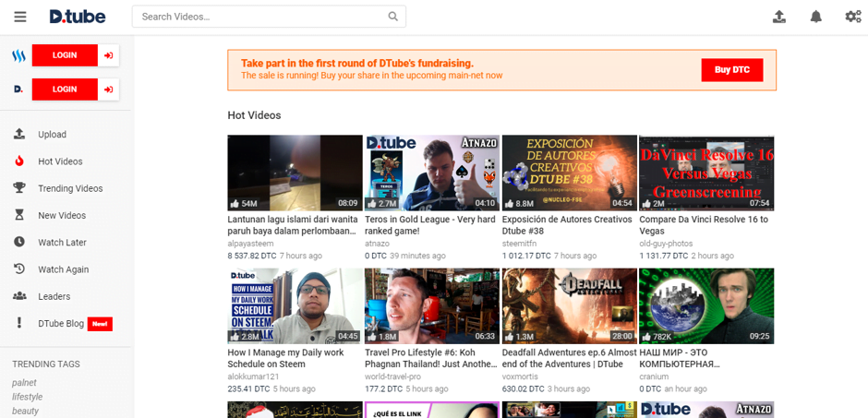Click the Steem LOGIN button
The width and height of the screenshot is (868, 418).
click(x=65, y=55)
